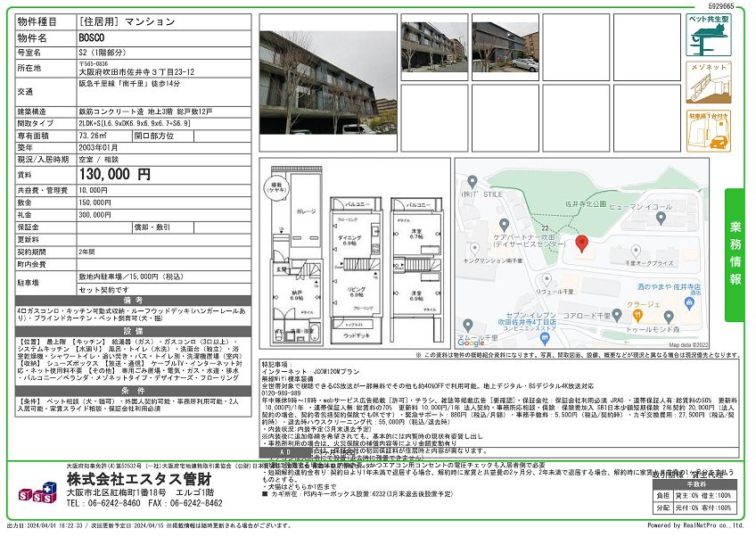
Task: Click the TEL：06-6242-8460 phone number
Action: click(103, 503)
